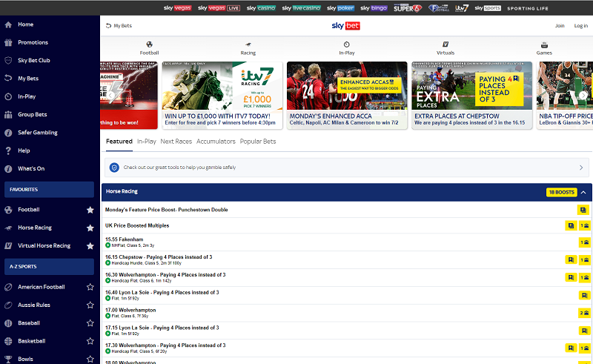Open Home from the sidebar
Screen dimensions: 593x364
click(25, 24)
